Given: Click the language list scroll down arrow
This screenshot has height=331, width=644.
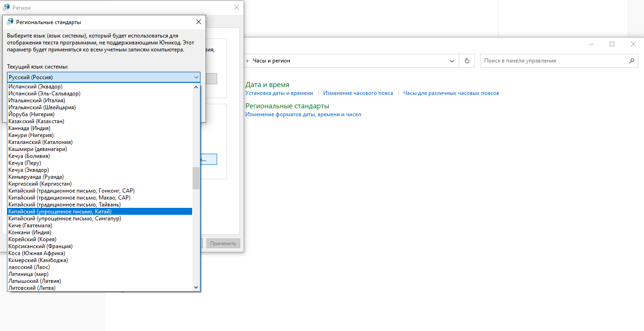Looking at the screenshot, I should (196, 287).
